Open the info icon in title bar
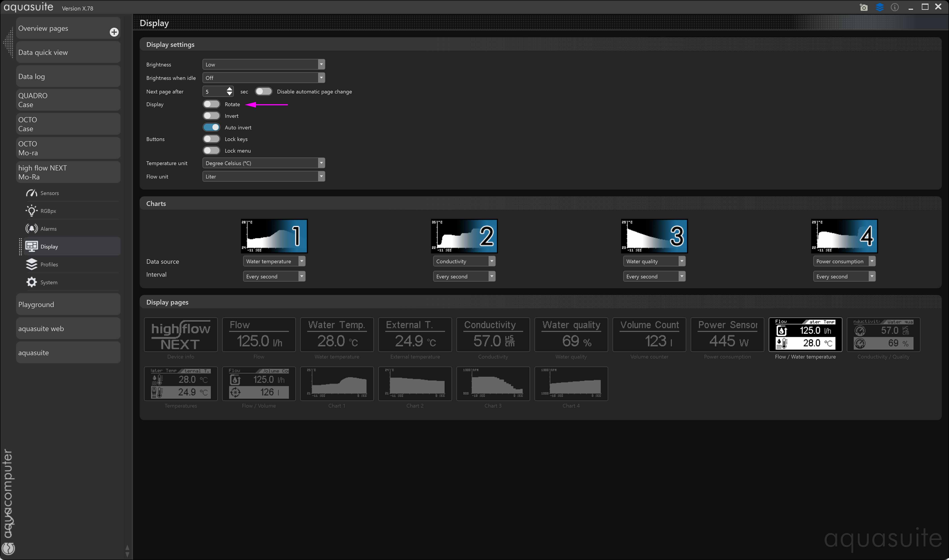The height and width of the screenshot is (560, 949). 895,8
